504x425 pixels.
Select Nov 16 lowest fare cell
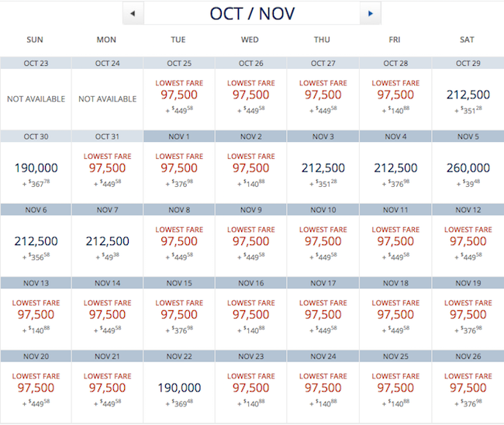tap(250, 319)
